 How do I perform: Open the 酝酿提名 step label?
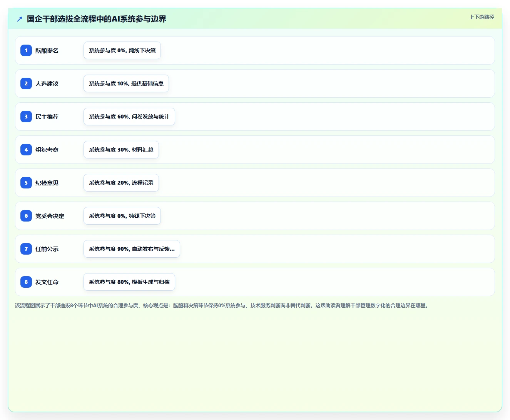47,51
